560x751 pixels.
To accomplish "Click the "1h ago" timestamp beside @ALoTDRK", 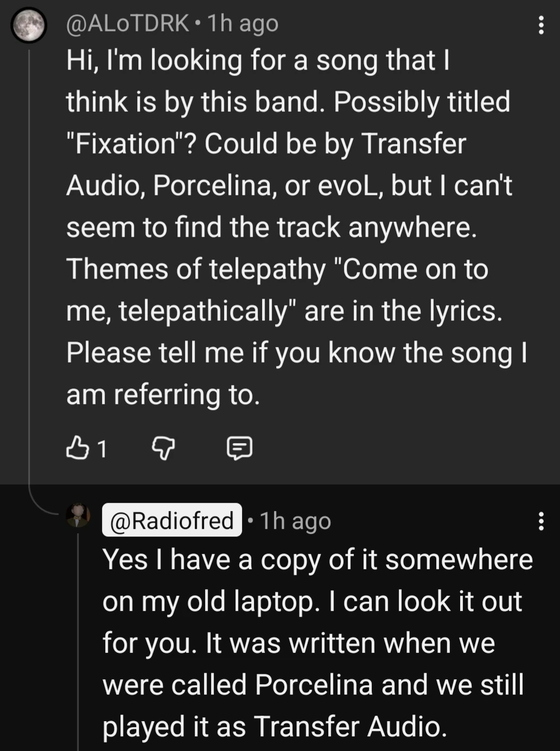I will pyautogui.click(x=243, y=23).
